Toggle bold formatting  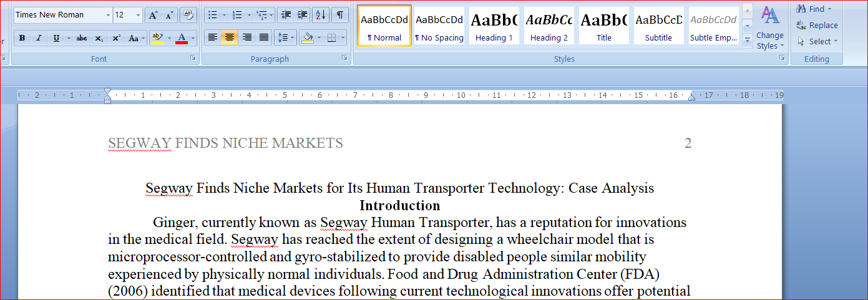point(22,38)
